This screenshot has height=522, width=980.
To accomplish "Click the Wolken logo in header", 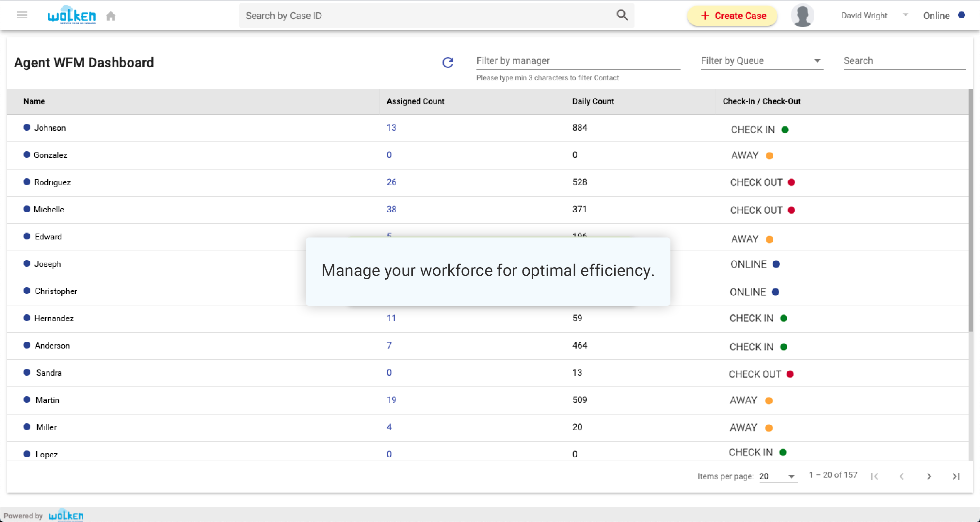I will (x=72, y=15).
